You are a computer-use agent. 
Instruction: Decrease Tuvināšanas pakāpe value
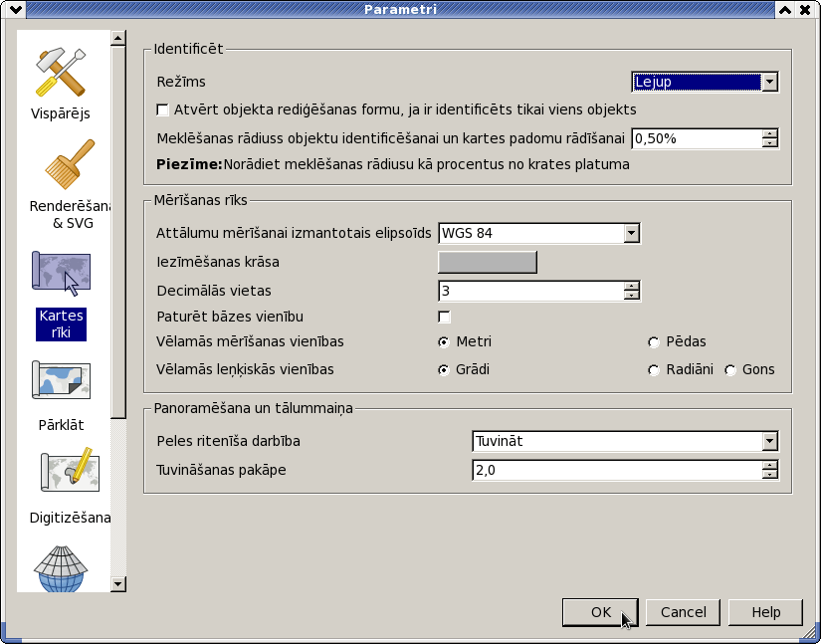tap(769, 475)
